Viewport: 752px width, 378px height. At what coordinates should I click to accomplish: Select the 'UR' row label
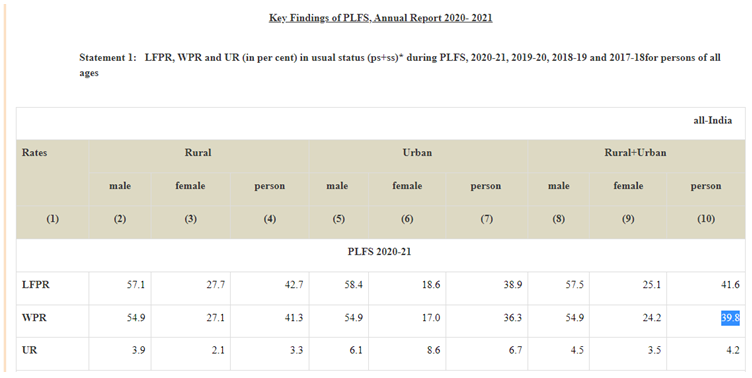(x=29, y=350)
